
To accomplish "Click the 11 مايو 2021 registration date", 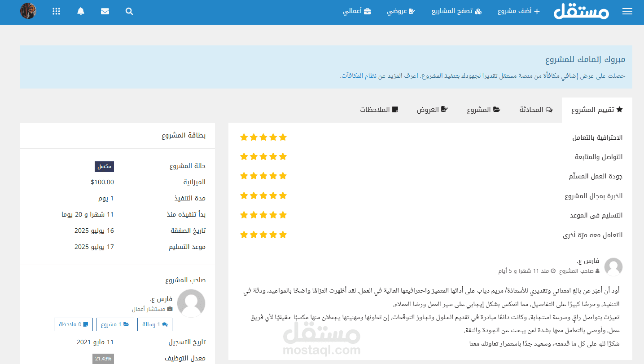I will click(95, 342).
